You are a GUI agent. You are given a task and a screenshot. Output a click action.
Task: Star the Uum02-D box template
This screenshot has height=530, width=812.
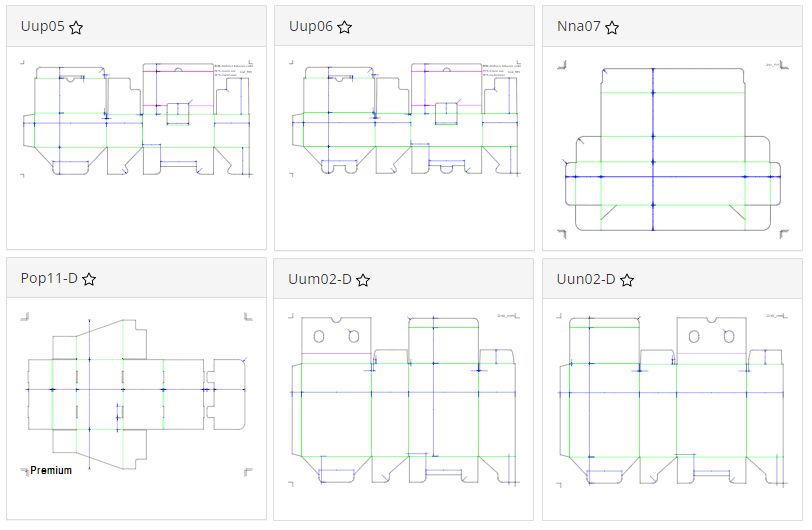(363, 280)
